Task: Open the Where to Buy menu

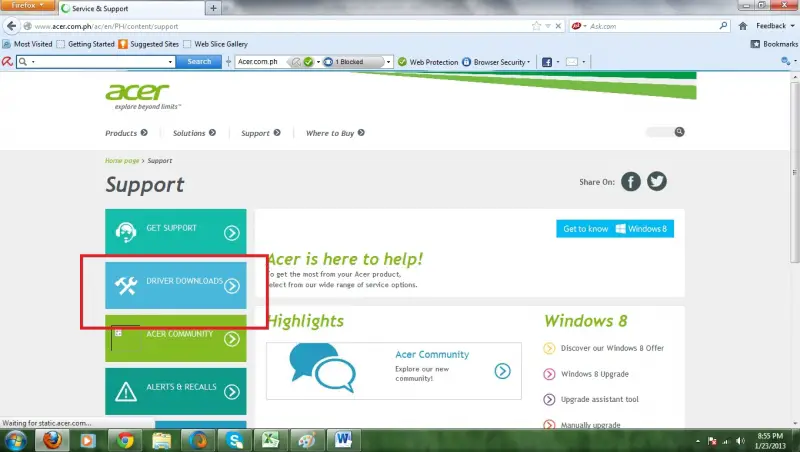Action: (x=335, y=133)
